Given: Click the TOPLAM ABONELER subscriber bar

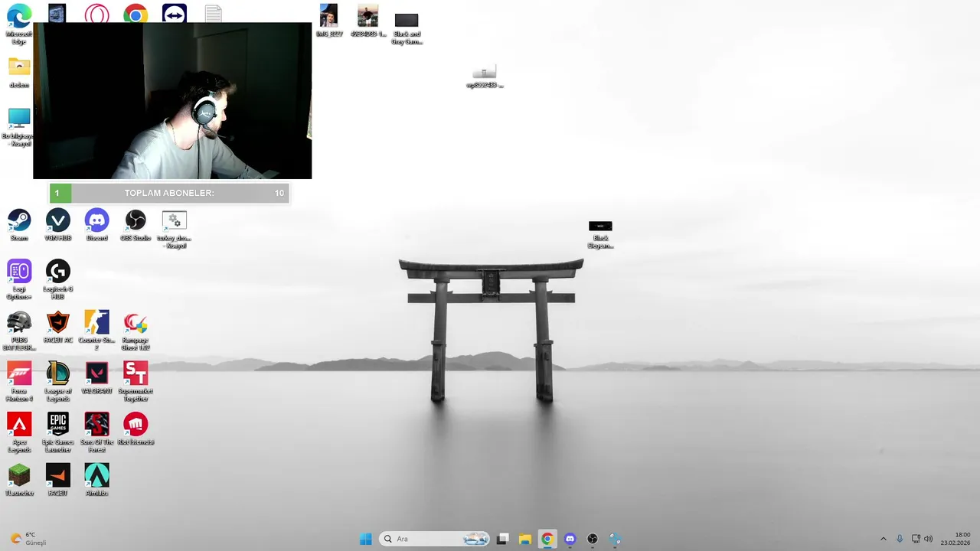Looking at the screenshot, I should pyautogui.click(x=169, y=193).
